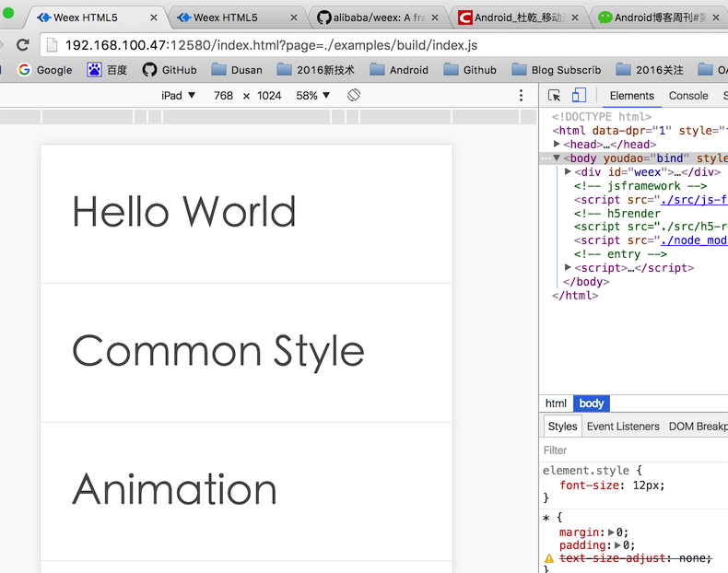Open the Google bookmark
The width and height of the screenshot is (728, 573).
coord(45,70)
